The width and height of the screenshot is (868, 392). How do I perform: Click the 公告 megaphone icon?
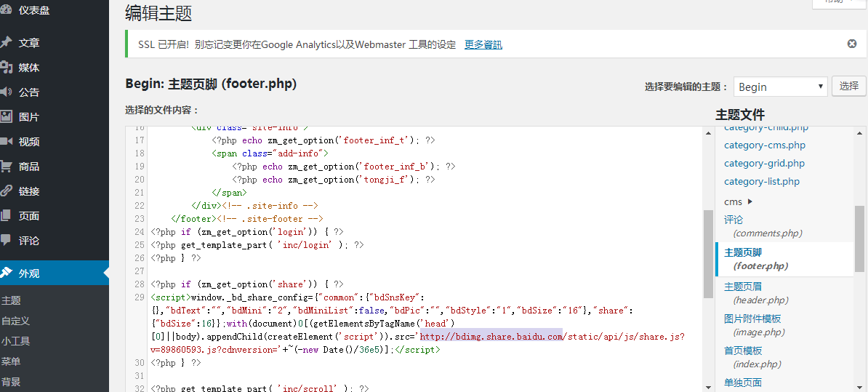7,92
